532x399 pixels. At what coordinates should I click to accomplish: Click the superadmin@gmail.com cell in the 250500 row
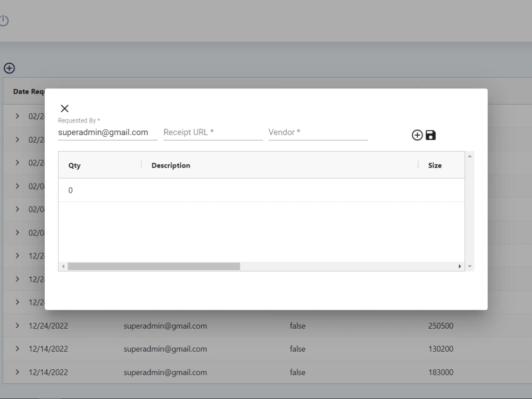pos(165,326)
